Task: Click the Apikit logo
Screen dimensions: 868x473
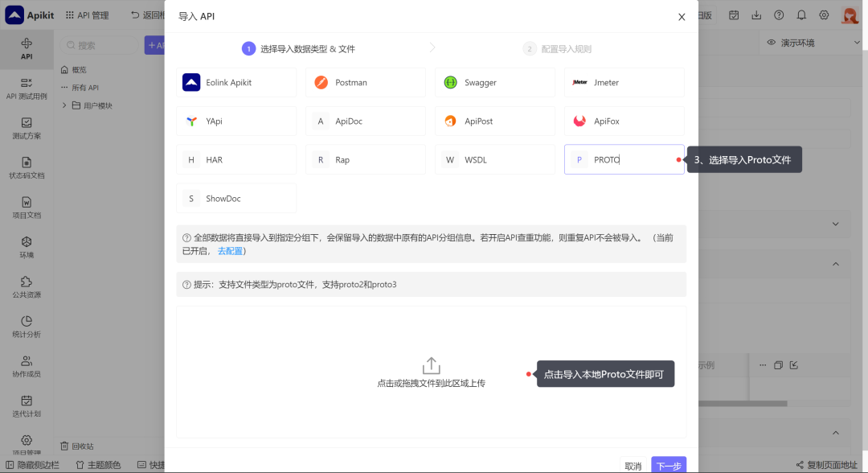Action: 30,15
